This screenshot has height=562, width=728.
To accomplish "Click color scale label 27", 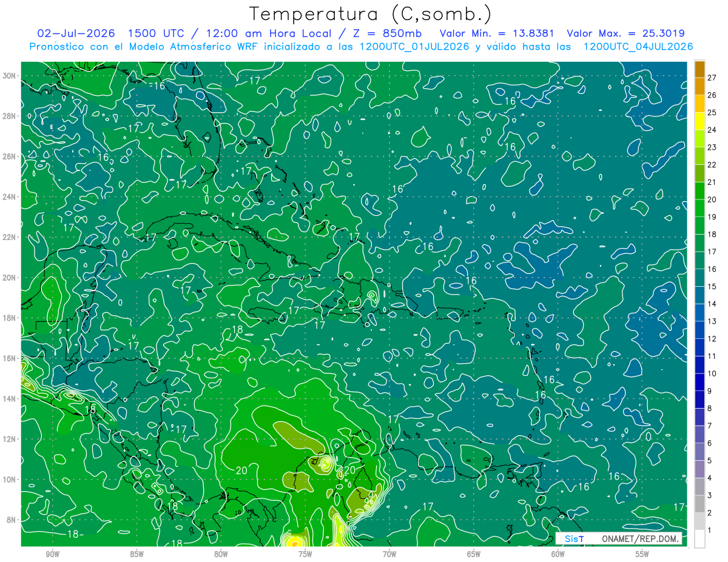I will click(x=712, y=78).
